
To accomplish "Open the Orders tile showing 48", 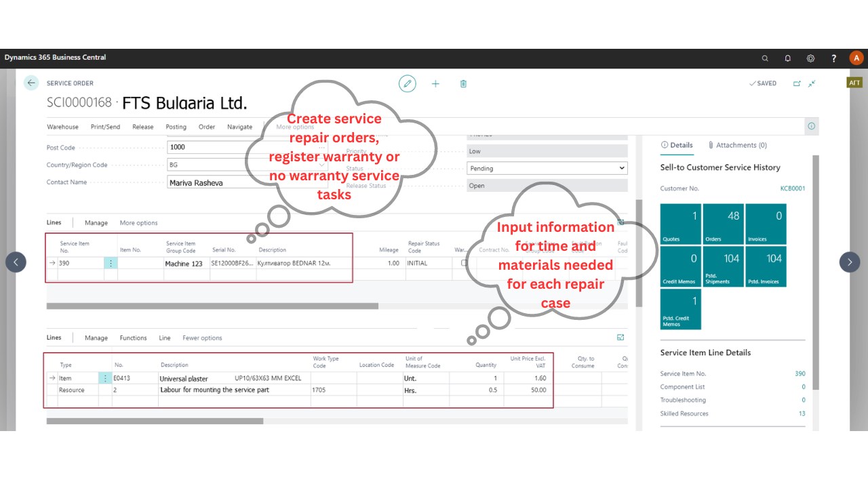I will click(x=723, y=224).
